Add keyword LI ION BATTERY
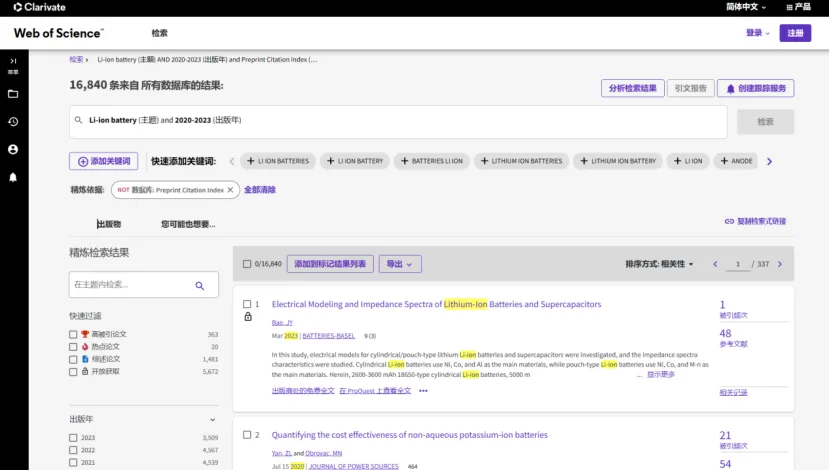 pos(355,161)
